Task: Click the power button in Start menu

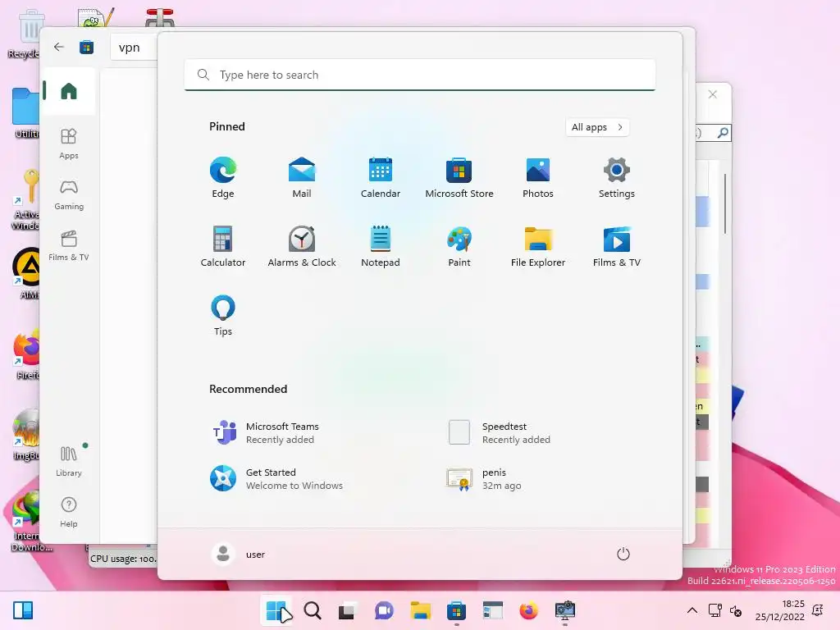Action: 623,554
